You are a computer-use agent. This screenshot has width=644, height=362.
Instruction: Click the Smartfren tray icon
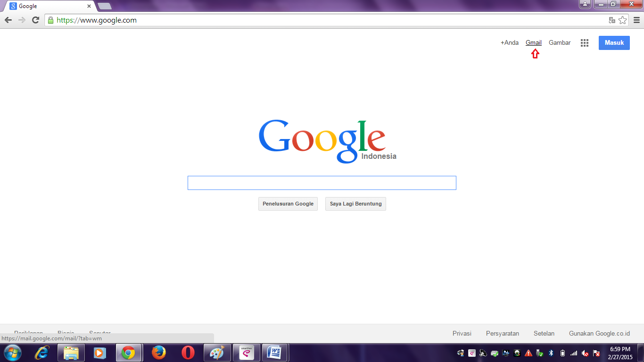pos(472,353)
